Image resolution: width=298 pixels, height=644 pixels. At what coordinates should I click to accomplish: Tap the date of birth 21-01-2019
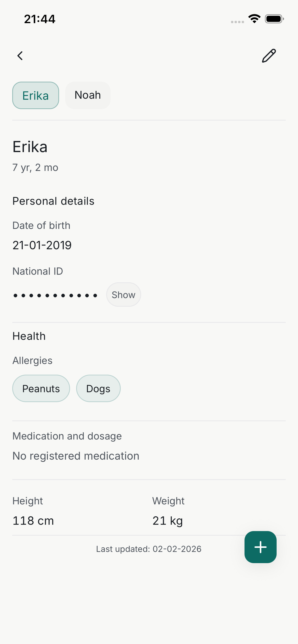coord(42,245)
